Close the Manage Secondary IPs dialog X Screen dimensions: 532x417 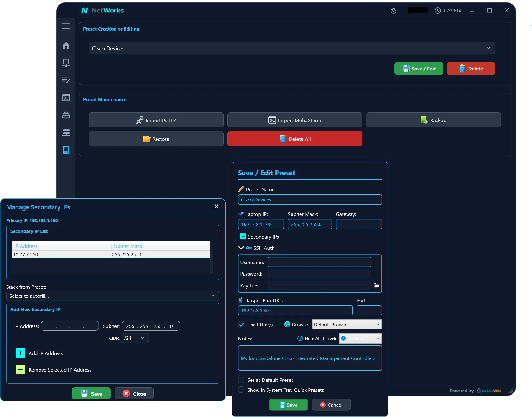tap(217, 206)
